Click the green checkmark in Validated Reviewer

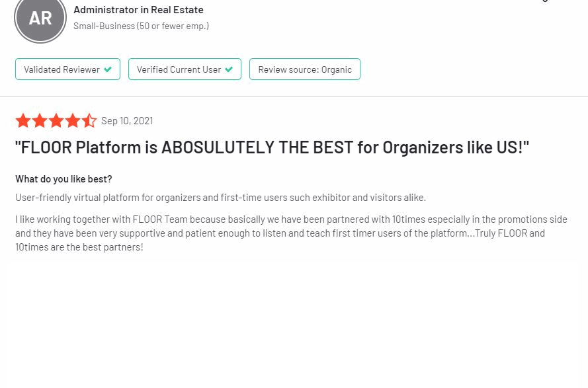[x=108, y=69]
